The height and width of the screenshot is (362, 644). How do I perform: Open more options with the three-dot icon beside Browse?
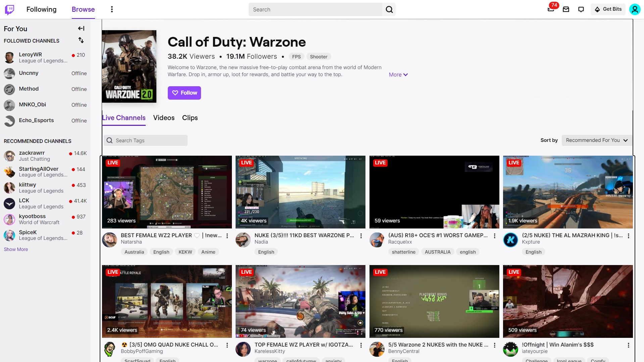112,9
